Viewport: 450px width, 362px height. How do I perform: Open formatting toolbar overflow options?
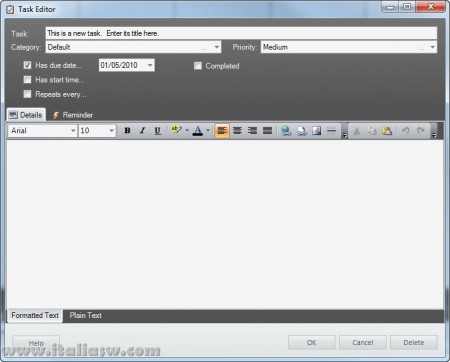(345, 131)
